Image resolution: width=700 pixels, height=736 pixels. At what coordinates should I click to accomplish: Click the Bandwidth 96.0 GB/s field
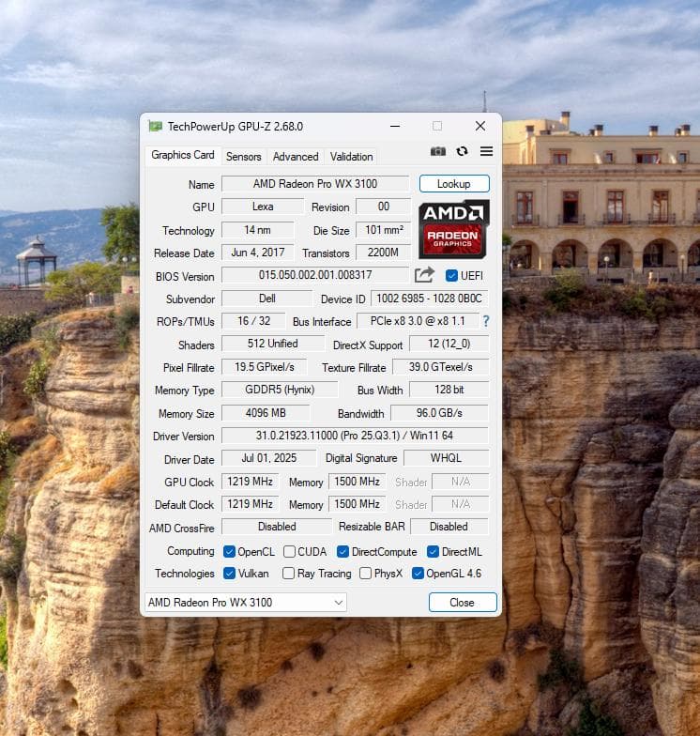439,413
